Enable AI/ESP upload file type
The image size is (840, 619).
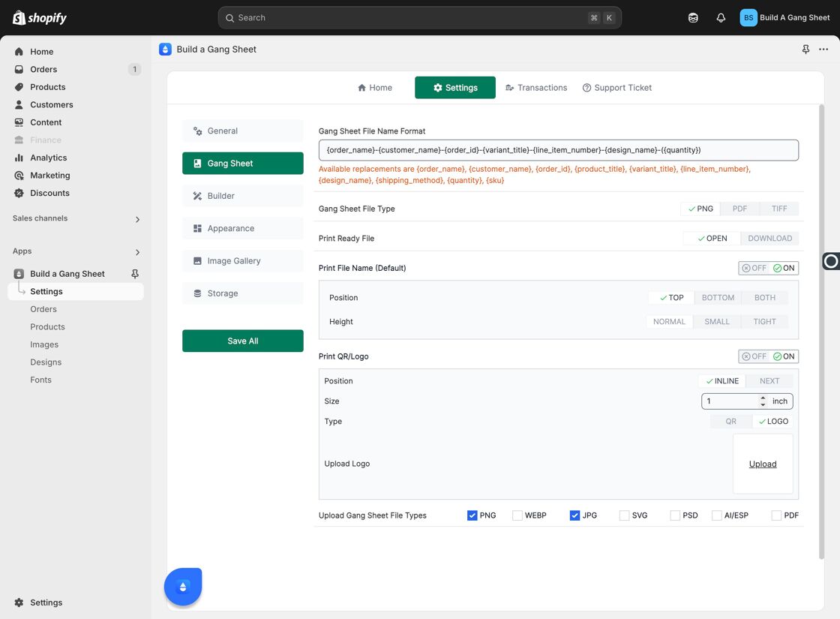(x=717, y=515)
